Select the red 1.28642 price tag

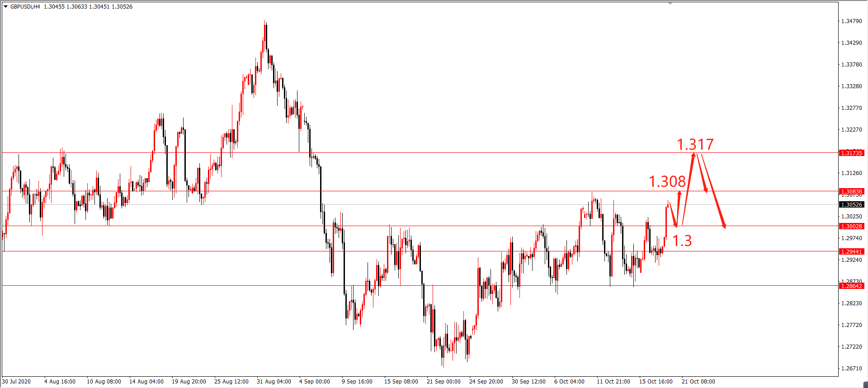click(x=851, y=286)
